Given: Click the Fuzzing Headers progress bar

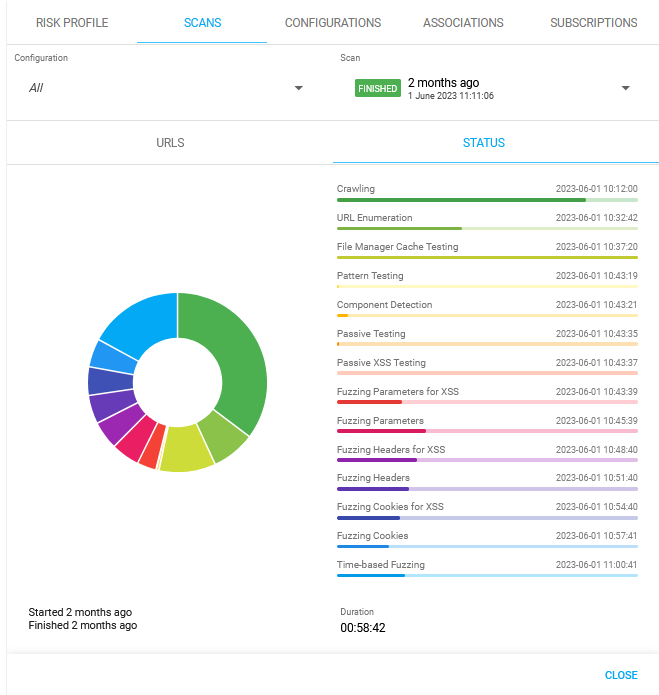Looking at the screenshot, I should 487,489.
